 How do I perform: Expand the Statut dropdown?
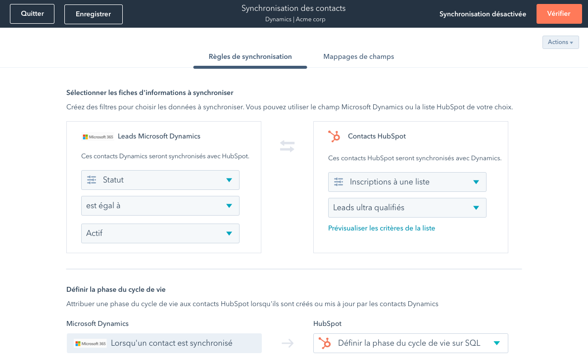point(229,180)
